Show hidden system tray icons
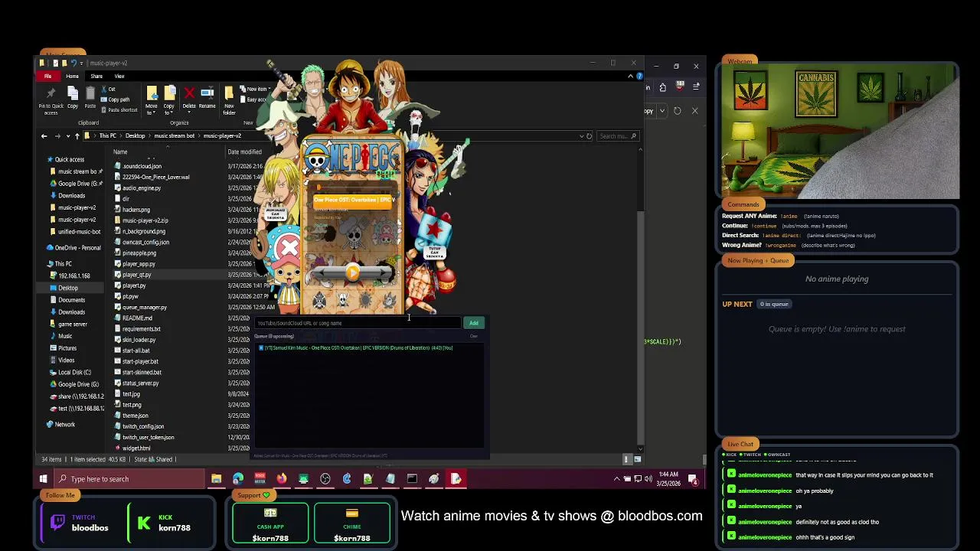The image size is (980, 551). tap(617, 479)
